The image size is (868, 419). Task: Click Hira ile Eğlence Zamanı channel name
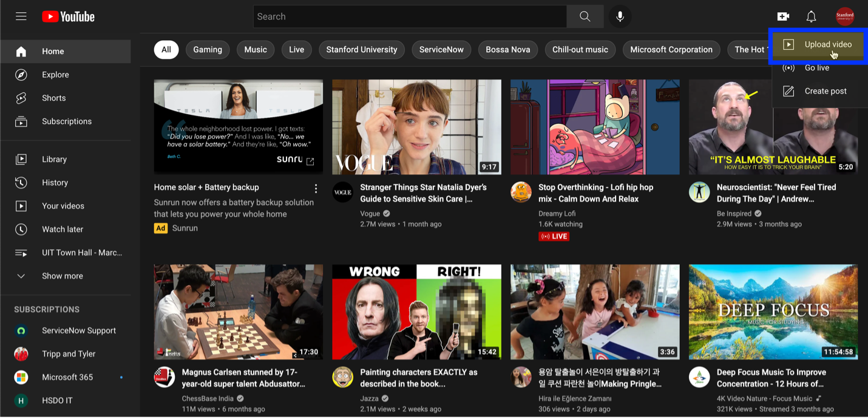[x=575, y=399]
